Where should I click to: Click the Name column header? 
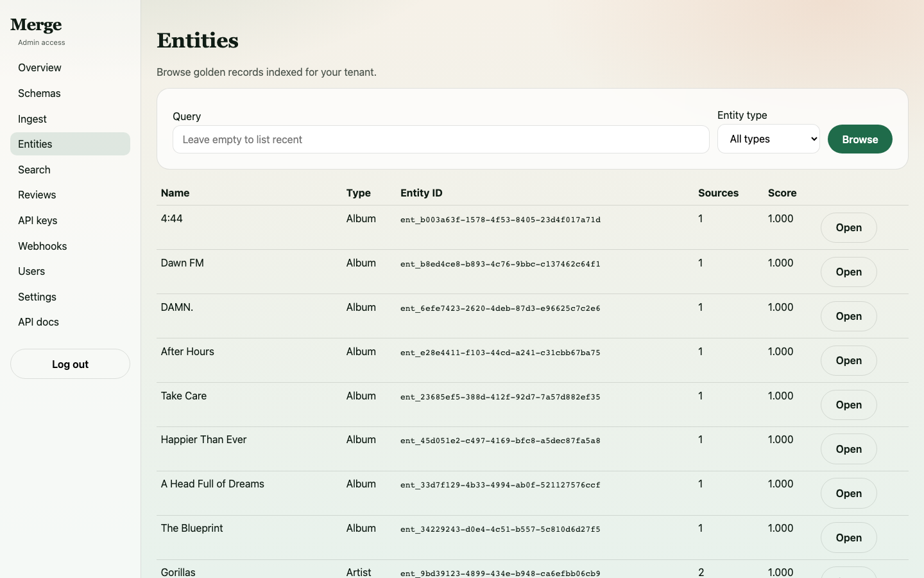pyautogui.click(x=175, y=193)
